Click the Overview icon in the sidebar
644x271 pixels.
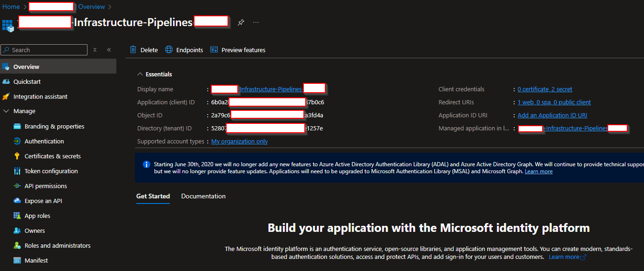6,67
